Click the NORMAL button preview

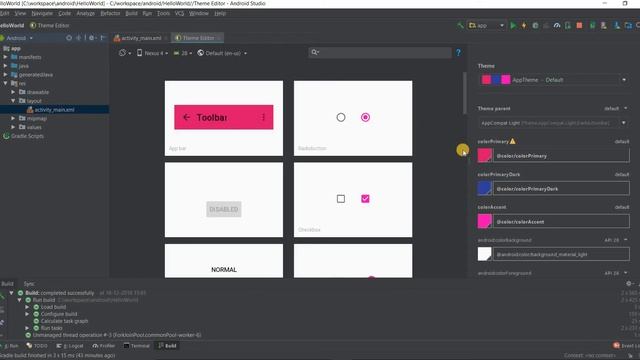coord(224,269)
